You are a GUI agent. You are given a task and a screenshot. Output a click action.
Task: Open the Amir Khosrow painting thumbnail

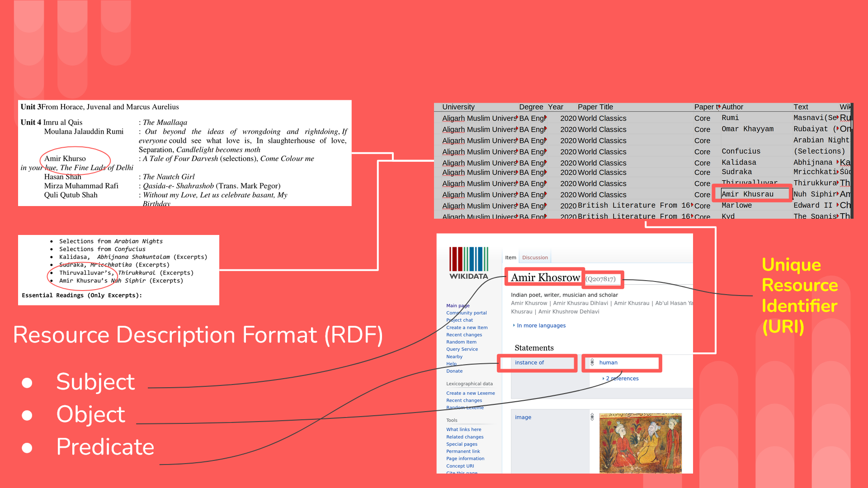click(x=640, y=442)
